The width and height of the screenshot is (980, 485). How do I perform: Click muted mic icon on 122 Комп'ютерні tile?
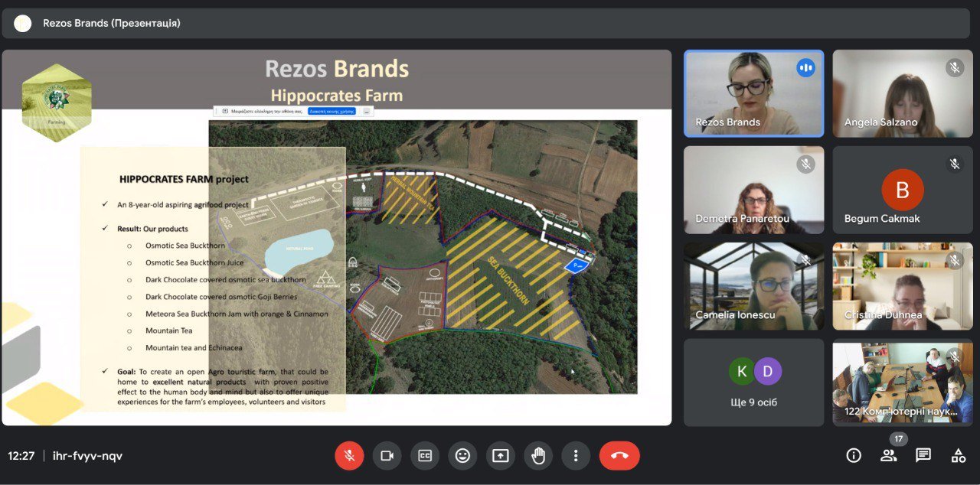tap(955, 356)
